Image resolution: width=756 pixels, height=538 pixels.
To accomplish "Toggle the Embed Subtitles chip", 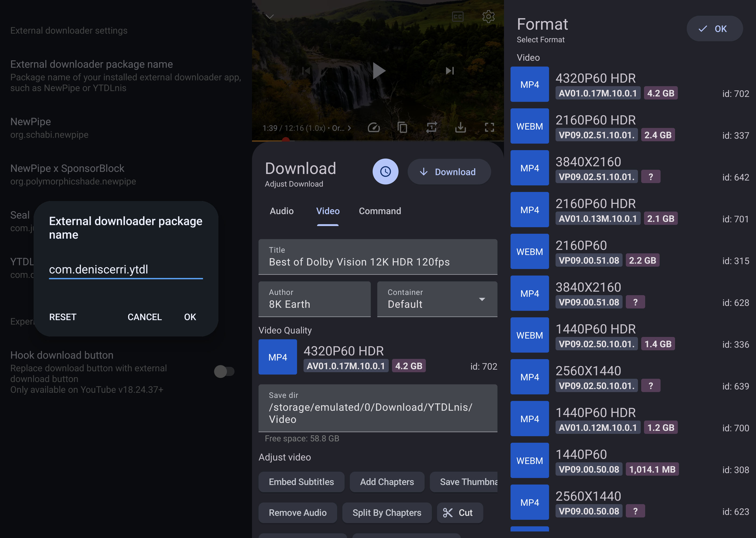I will 301,482.
